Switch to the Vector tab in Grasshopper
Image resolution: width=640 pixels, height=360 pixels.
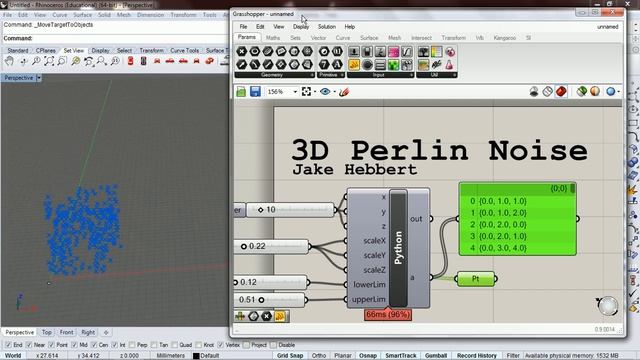pos(318,38)
